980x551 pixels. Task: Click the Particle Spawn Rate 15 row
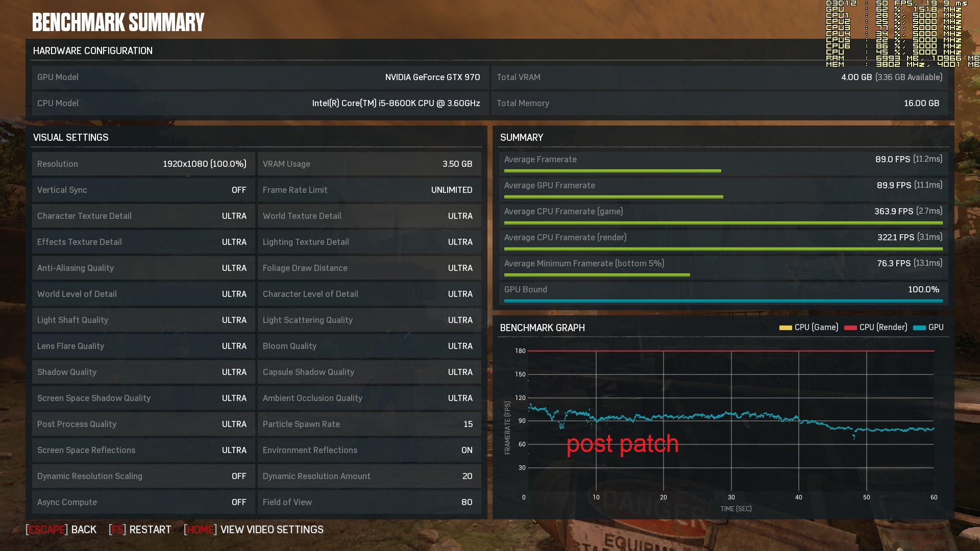369,424
